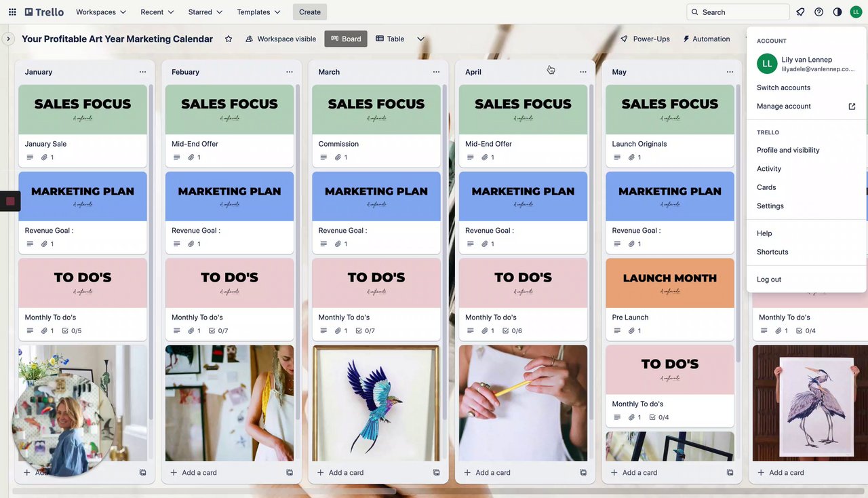
Task: Open the Templates dropdown menu
Action: (x=258, y=12)
